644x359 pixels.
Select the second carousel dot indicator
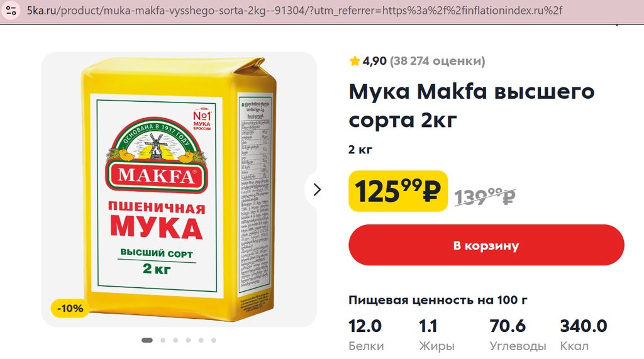163,340
